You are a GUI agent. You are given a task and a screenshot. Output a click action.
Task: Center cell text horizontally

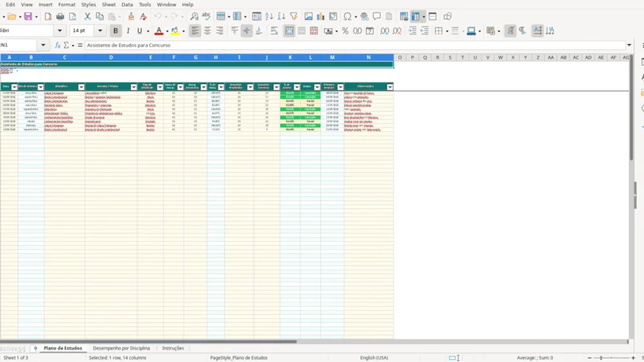pyautogui.click(x=208, y=31)
